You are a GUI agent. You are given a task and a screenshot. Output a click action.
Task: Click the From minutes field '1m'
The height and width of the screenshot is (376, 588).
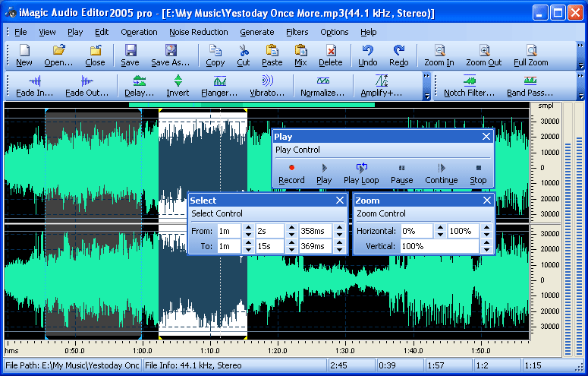[229, 231]
